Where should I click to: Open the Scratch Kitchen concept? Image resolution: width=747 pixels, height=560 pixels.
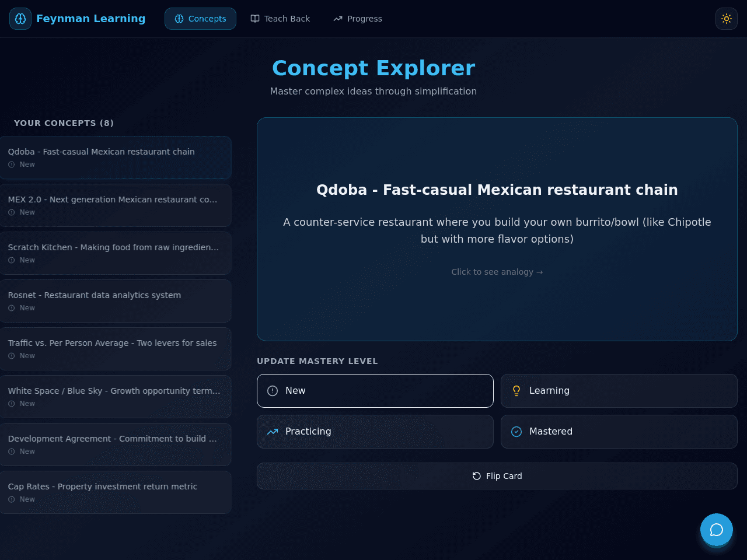[x=116, y=253]
